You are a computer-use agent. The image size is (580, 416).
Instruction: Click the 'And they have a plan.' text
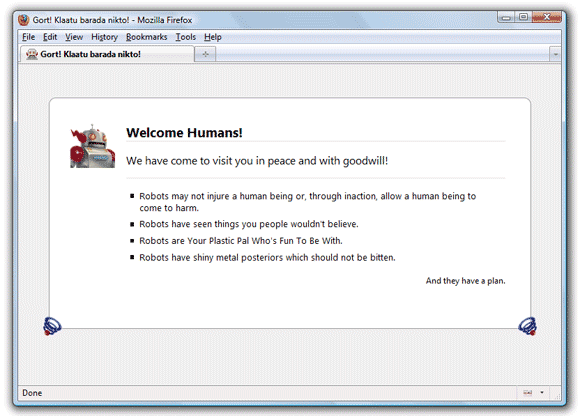465,281
